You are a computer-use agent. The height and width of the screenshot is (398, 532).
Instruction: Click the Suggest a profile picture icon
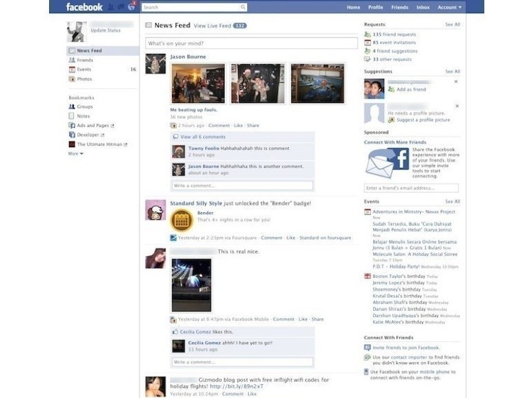pyautogui.click(x=391, y=120)
